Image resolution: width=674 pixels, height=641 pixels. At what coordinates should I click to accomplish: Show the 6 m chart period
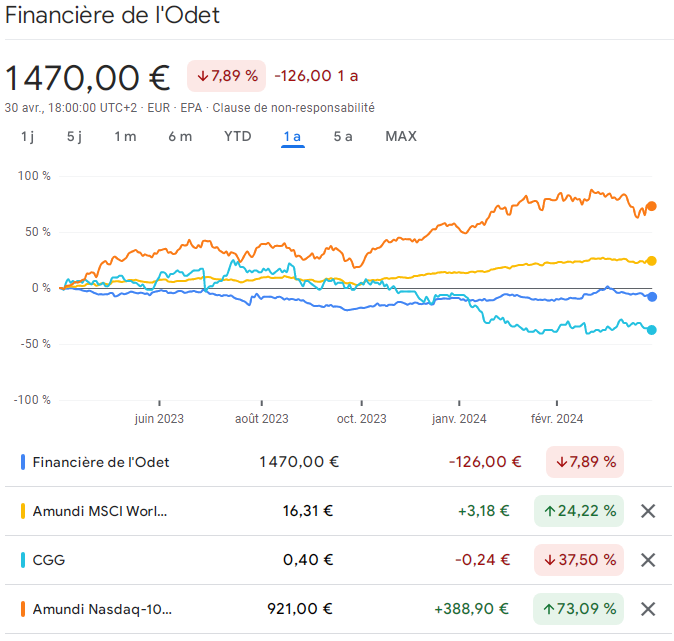click(180, 136)
